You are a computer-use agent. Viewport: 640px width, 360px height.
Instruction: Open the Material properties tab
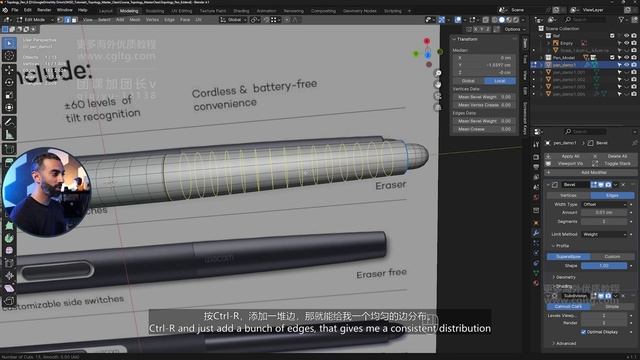(x=536, y=282)
